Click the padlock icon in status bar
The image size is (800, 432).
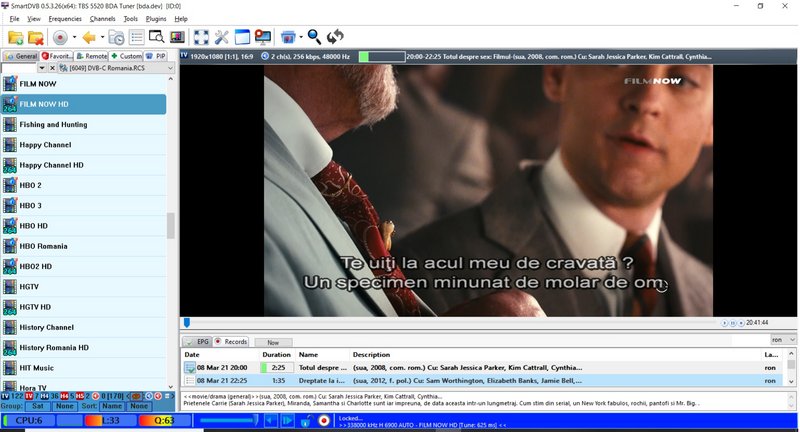(x=306, y=421)
